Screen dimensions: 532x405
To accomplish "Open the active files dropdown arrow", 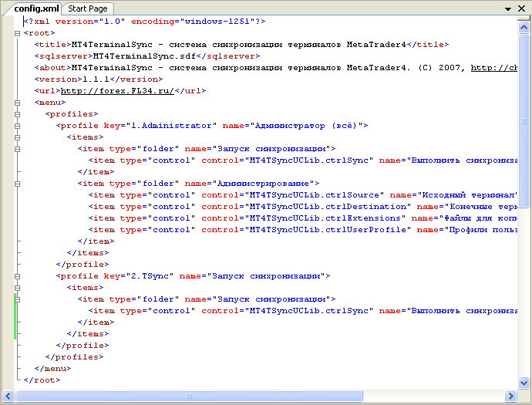I will [508, 8].
